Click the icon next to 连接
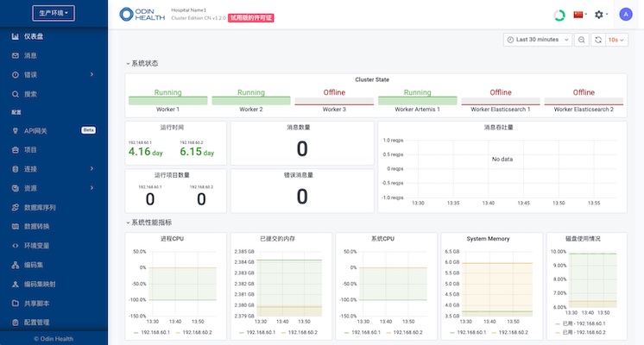The width and height of the screenshot is (644, 345). coord(16,169)
